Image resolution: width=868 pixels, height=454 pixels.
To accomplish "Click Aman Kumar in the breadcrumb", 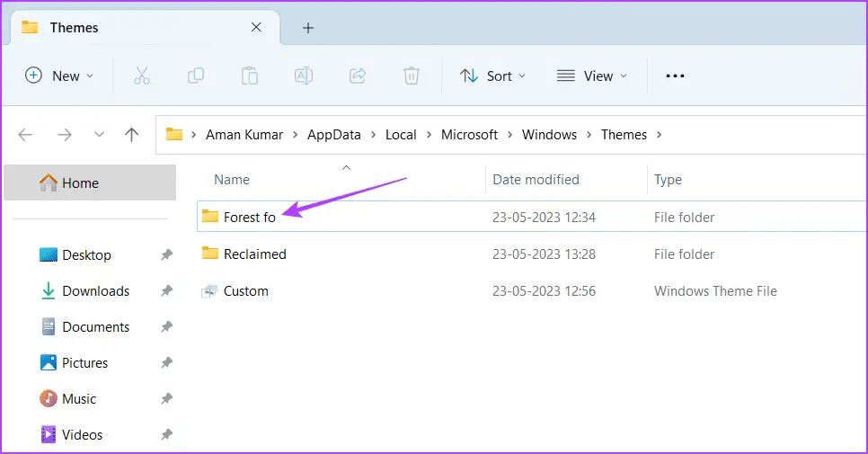I will 244,135.
